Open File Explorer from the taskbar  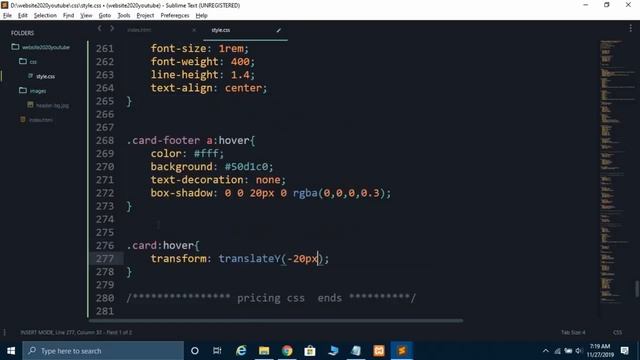click(264, 351)
